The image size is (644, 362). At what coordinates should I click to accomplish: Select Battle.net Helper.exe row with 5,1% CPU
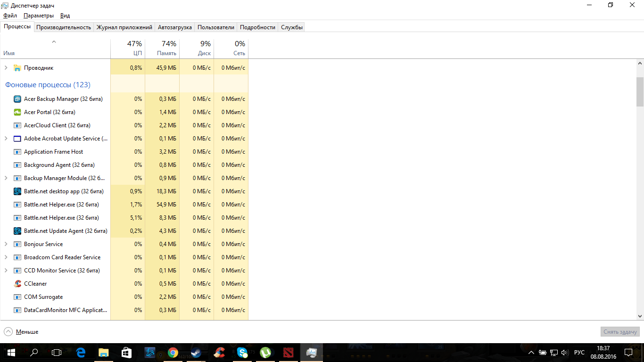point(124,218)
